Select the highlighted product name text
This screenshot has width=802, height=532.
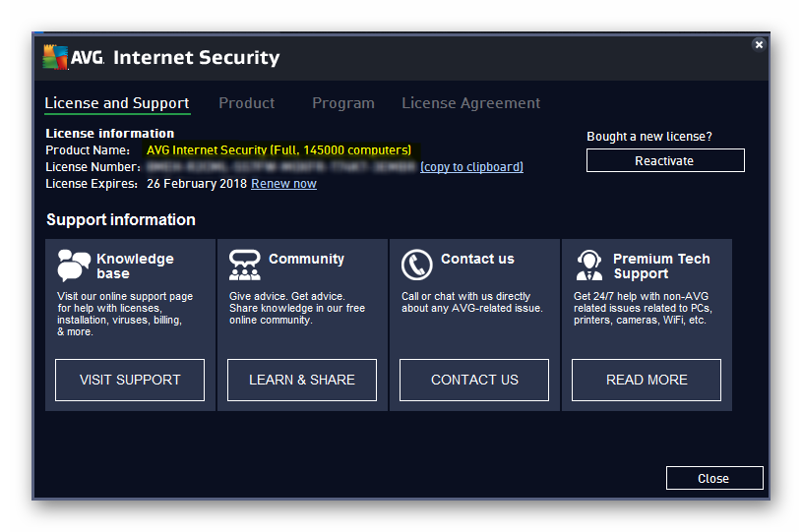tap(279, 150)
